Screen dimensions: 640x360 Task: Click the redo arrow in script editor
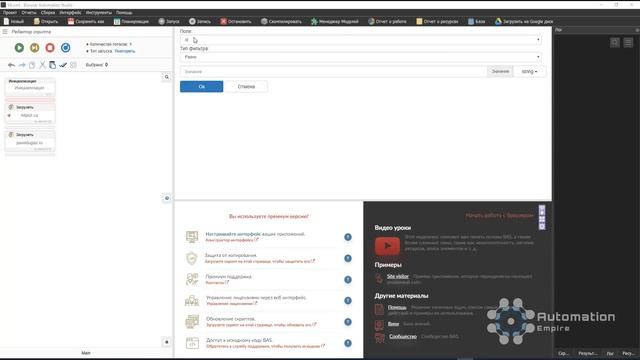[22, 65]
